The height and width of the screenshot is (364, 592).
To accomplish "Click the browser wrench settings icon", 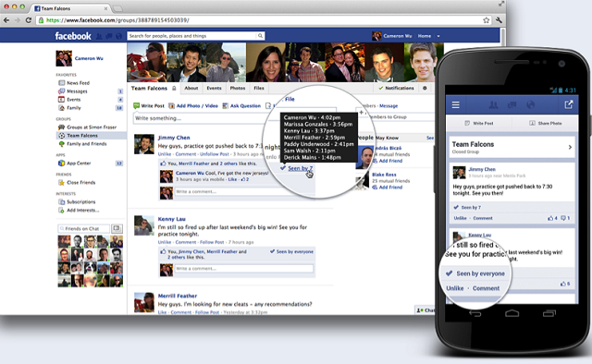I will [499, 20].
